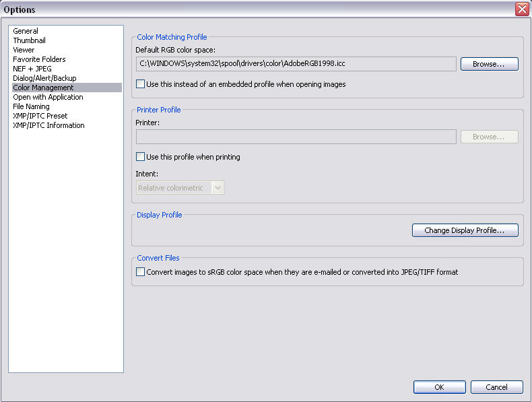
Task: Open the Open with Application settings
Action: click(x=48, y=97)
